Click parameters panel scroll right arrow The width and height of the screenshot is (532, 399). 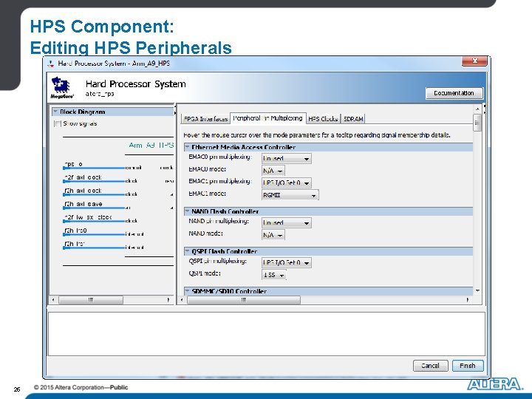pos(468,300)
